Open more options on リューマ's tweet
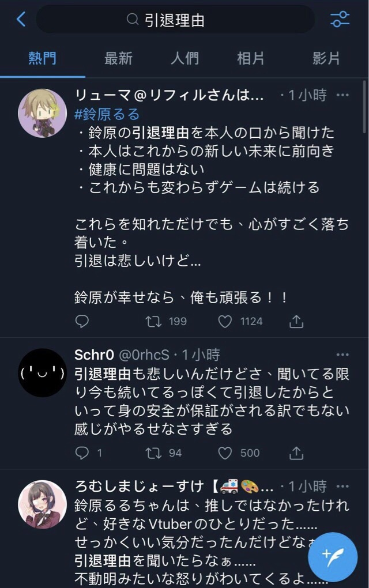The height and width of the screenshot is (588, 369). coord(342,95)
